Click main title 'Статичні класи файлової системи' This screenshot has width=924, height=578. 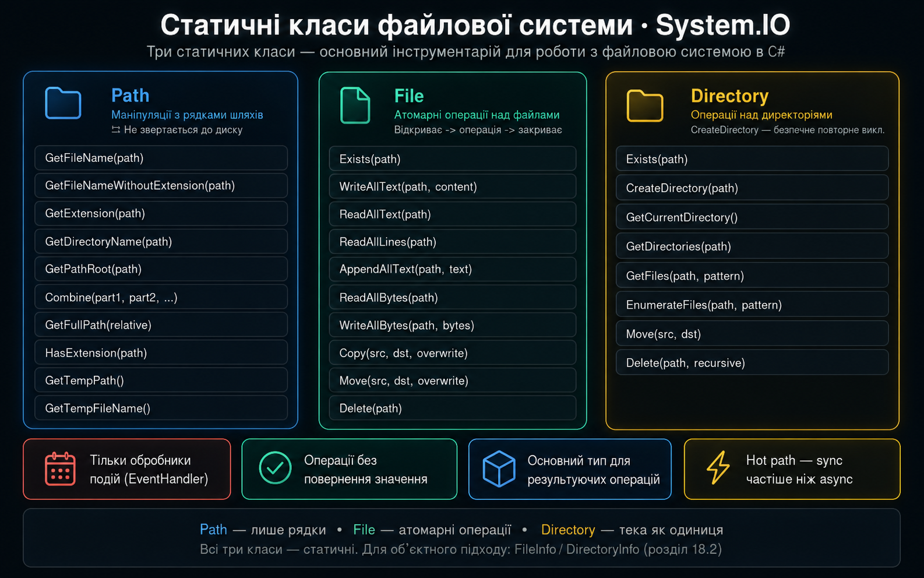pos(397,25)
